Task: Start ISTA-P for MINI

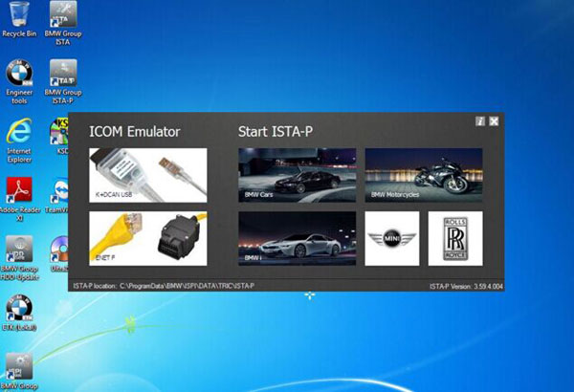Action: (392, 238)
